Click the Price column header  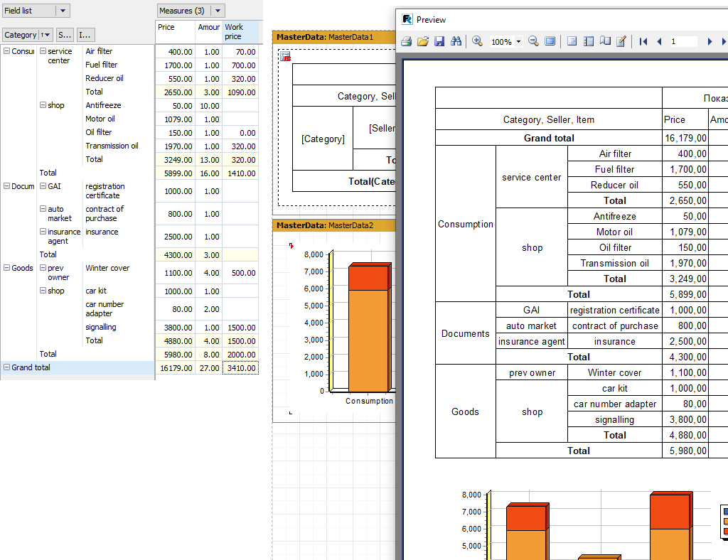[x=175, y=31]
